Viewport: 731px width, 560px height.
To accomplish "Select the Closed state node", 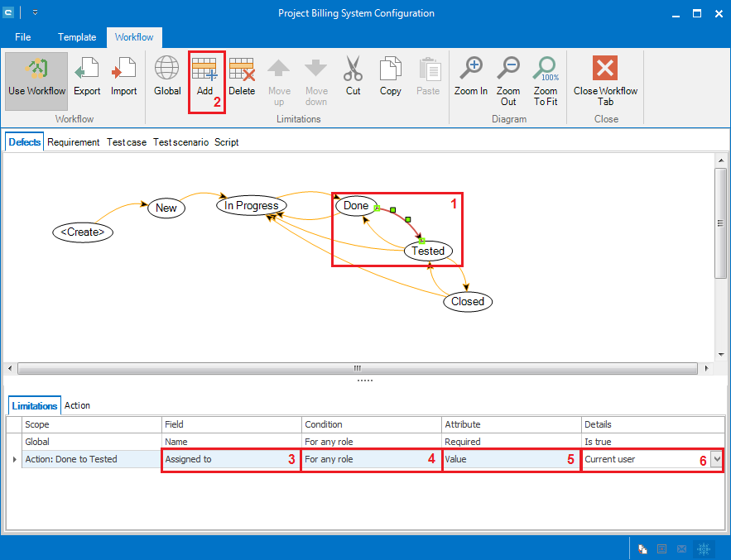I will pyautogui.click(x=468, y=301).
